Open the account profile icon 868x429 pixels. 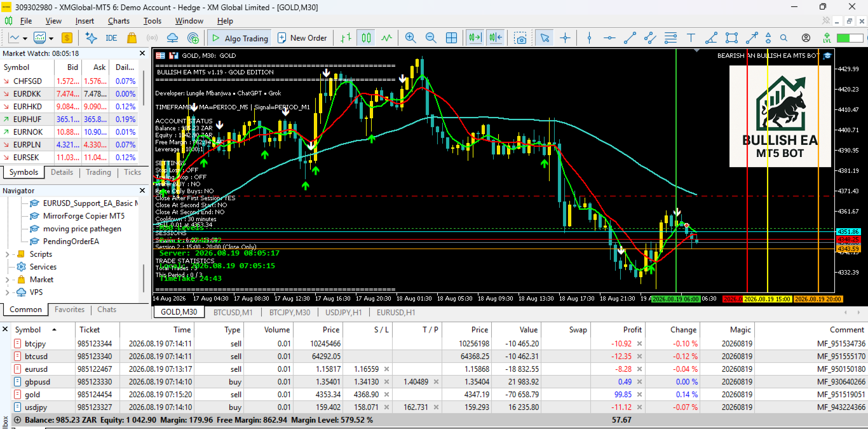pyautogui.click(x=806, y=38)
